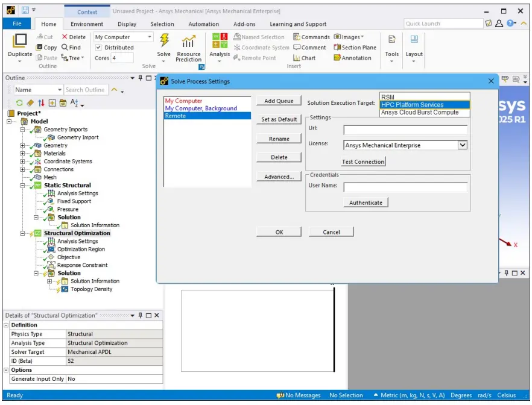
Task: Open the Add-ons tab
Action: tap(244, 24)
